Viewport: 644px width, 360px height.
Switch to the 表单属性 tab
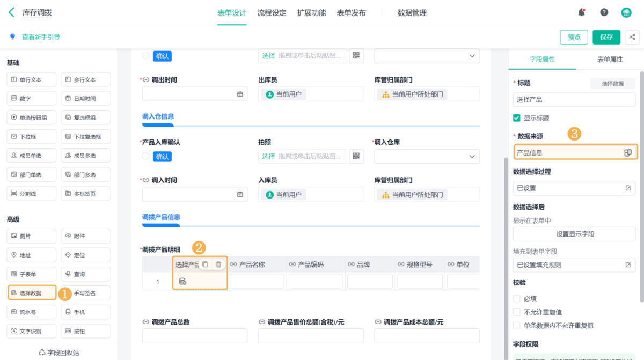coord(610,60)
